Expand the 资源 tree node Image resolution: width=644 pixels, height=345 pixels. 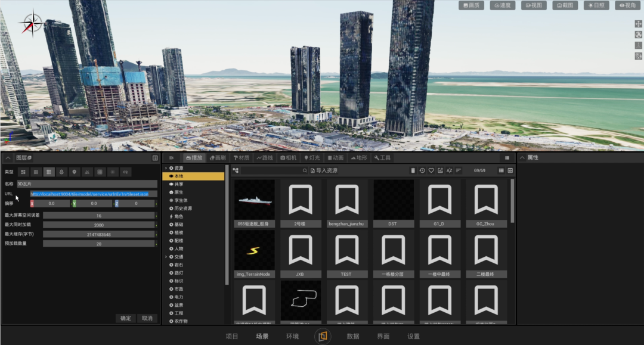(x=166, y=168)
